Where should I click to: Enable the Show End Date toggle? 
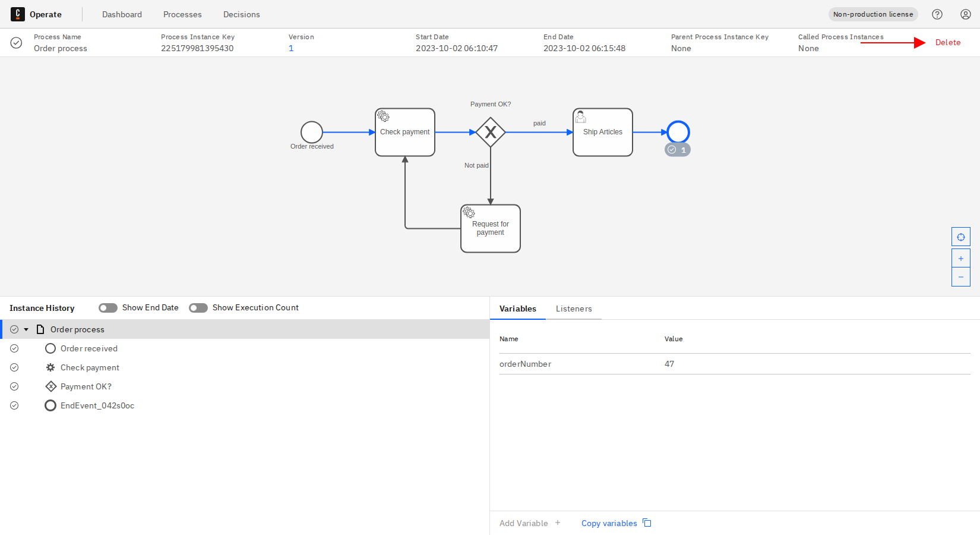[108, 307]
